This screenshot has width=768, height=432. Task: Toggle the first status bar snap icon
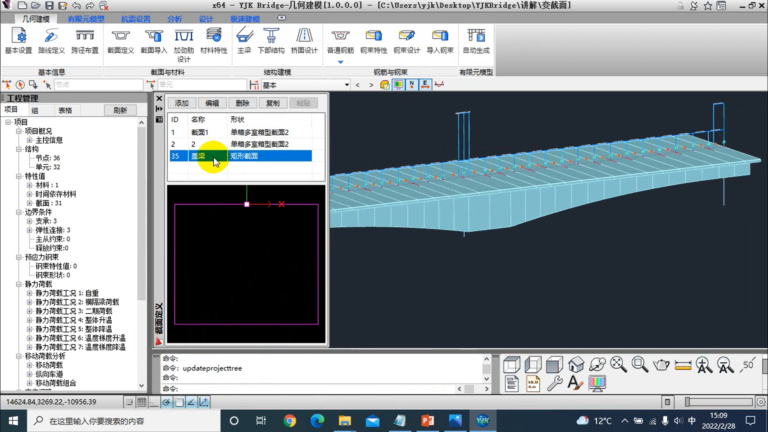pos(129,402)
